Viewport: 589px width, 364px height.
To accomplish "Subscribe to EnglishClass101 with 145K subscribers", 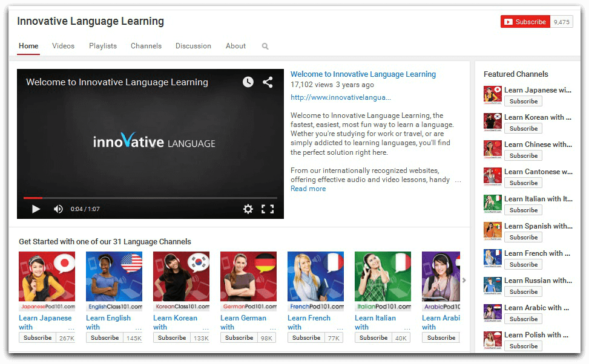I will [105, 338].
